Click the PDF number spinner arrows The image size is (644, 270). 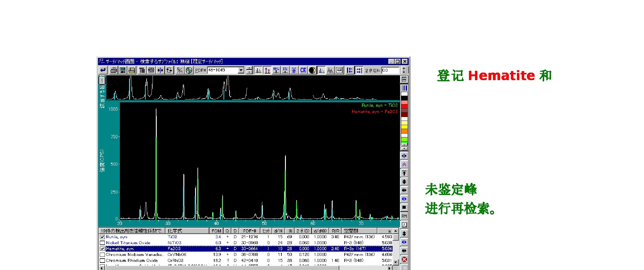click(x=249, y=70)
